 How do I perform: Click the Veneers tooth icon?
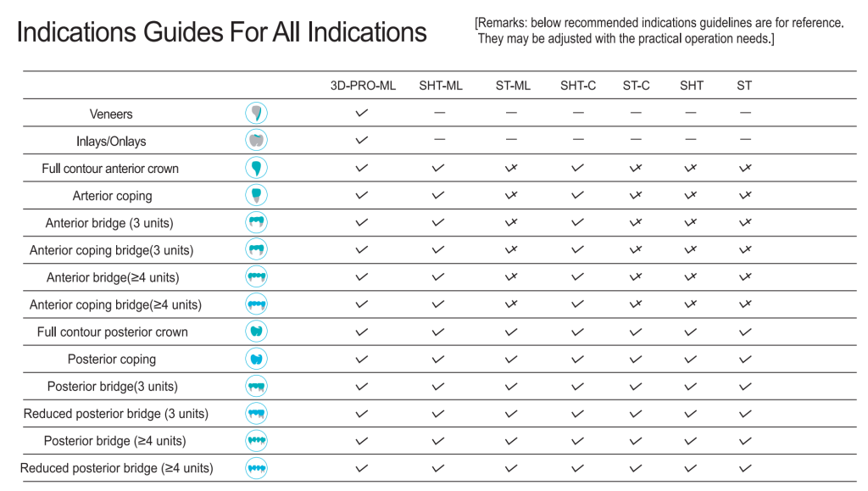coord(256,114)
